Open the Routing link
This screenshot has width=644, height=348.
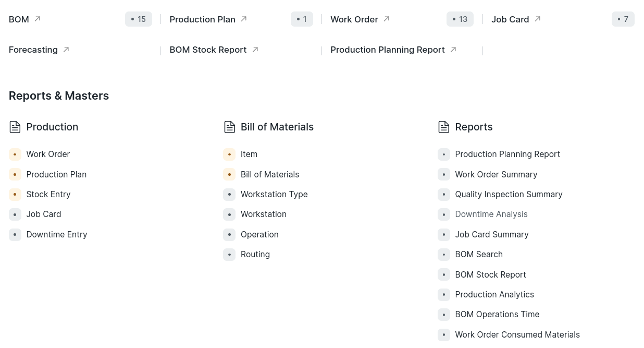click(x=255, y=254)
